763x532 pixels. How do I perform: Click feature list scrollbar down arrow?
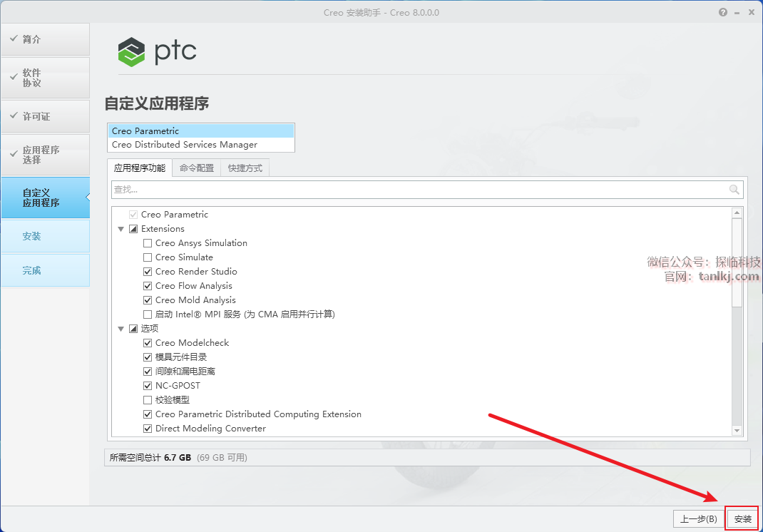coord(737,430)
